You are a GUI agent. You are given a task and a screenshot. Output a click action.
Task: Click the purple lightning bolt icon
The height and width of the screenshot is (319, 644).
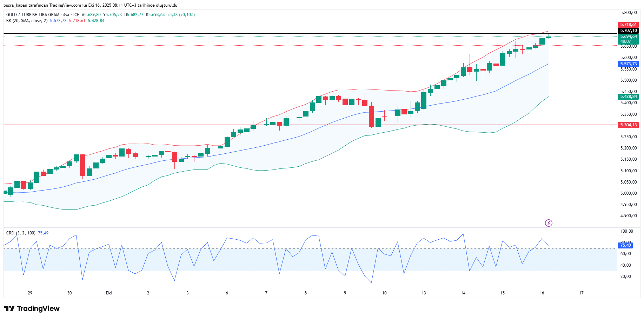point(549,223)
